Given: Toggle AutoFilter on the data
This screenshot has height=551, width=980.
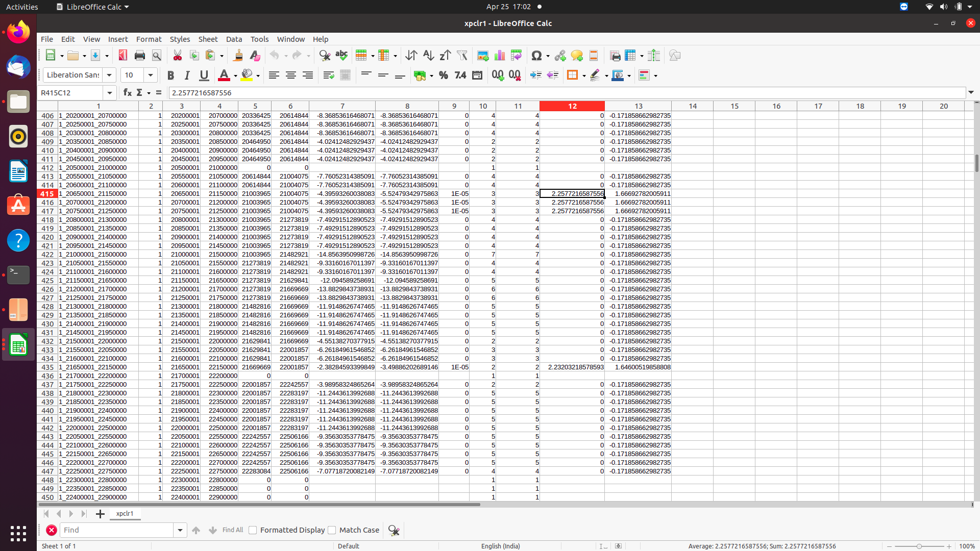Looking at the screenshot, I should (x=462, y=55).
